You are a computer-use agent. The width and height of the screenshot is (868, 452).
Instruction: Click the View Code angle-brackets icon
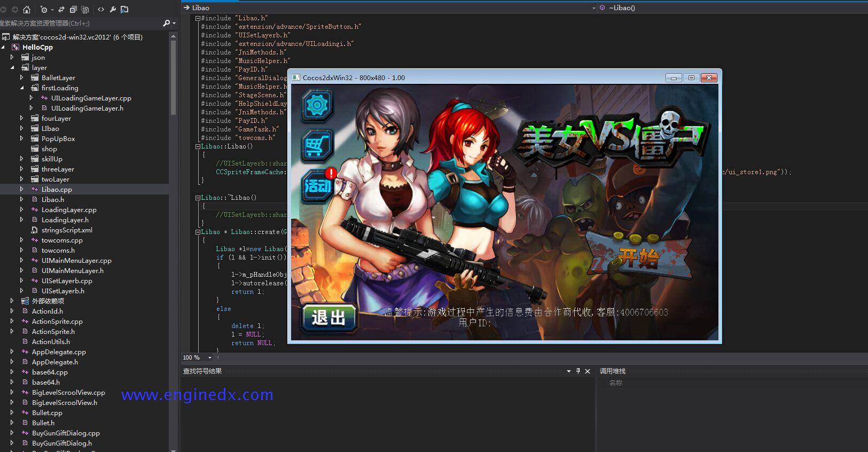click(x=101, y=9)
